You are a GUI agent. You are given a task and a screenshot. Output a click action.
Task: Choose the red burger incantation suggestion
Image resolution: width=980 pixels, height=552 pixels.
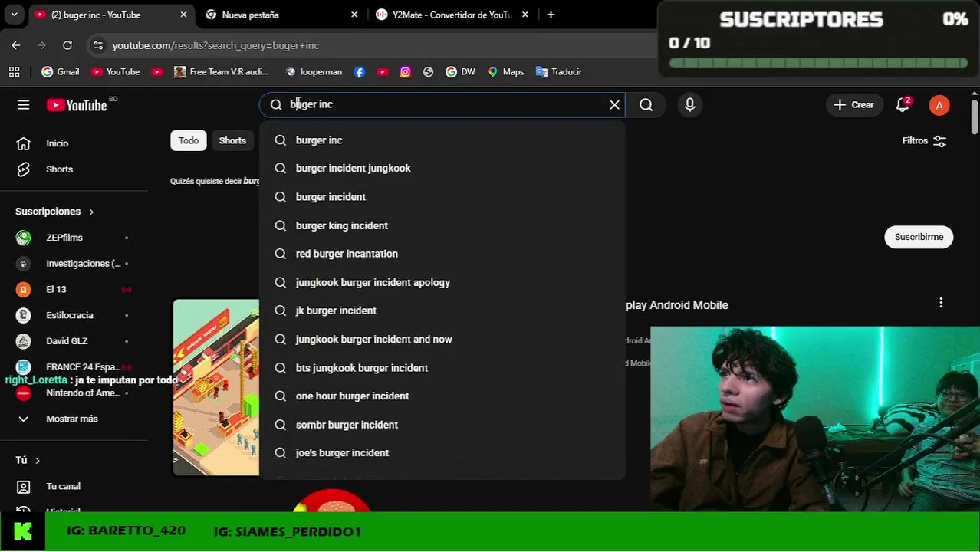click(x=442, y=254)
